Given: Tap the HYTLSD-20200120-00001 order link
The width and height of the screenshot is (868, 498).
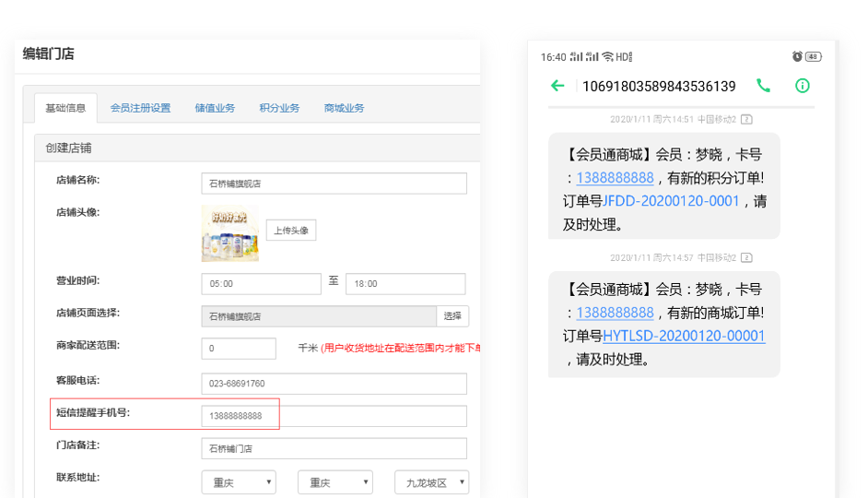Looking at the screenshot, I should pyautogui.click(x=684, y=337).
